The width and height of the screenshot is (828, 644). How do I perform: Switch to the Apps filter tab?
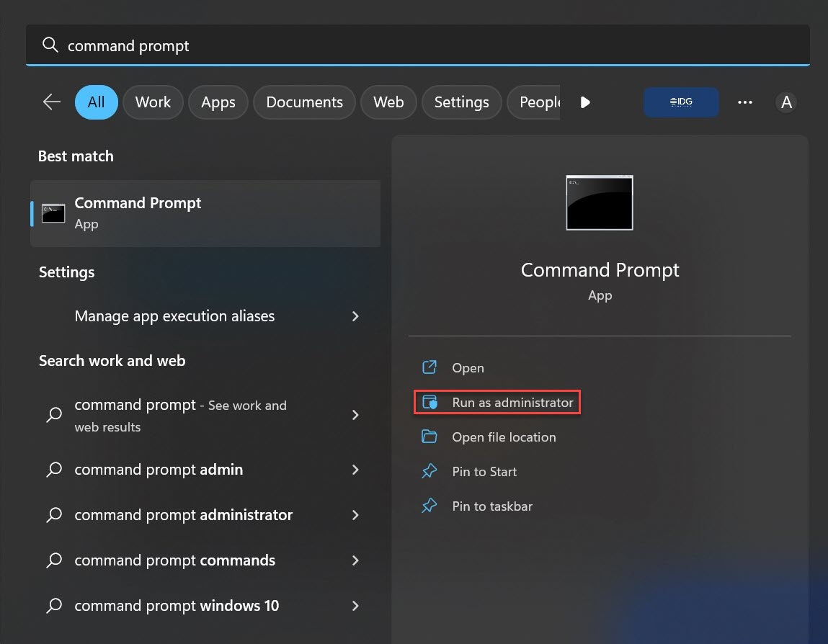click(x=218, y=102)
